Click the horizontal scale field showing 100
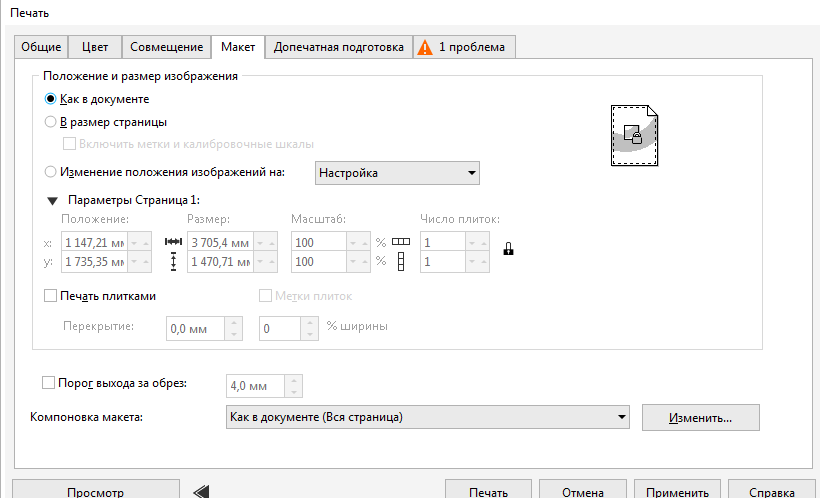This screenshot has height=498, width=820. (319, 243)
